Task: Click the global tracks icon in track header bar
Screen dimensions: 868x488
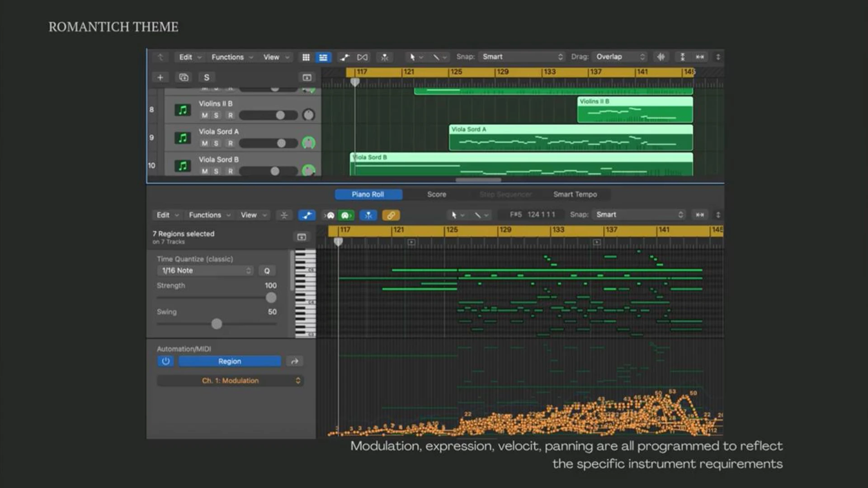Action: [x=307, y=78]
